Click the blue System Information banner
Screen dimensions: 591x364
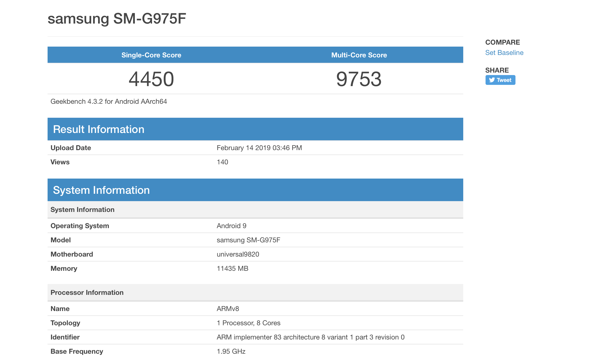101,190
